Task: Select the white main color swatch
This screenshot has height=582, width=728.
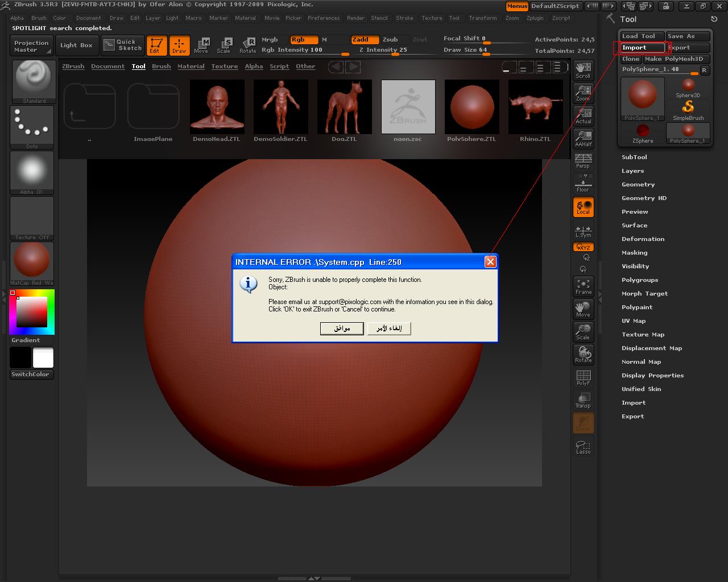Action: 43,357
